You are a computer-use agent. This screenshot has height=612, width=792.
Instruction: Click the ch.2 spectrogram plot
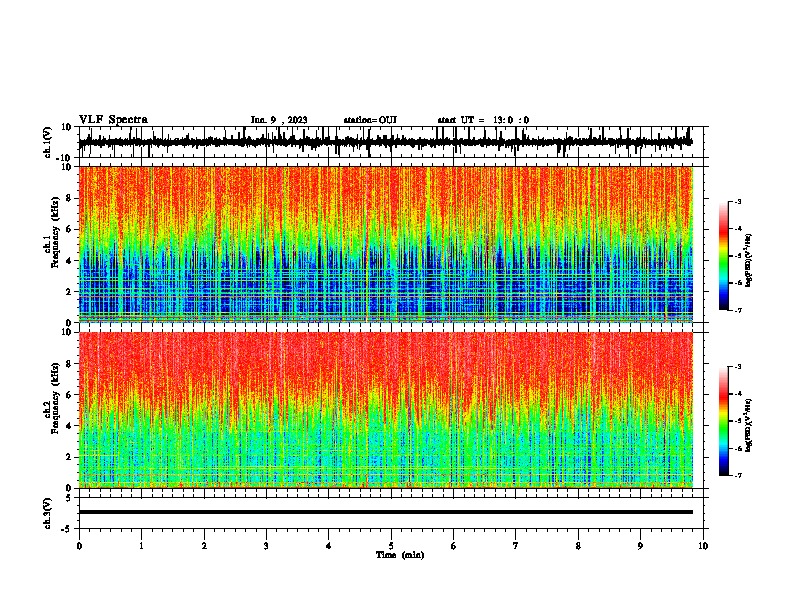pos(386,410)
